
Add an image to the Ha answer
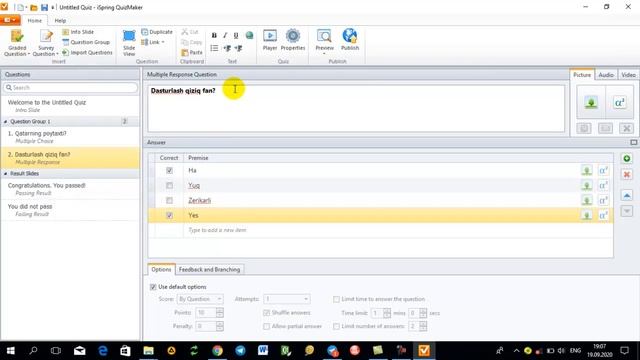click(587, 171)
